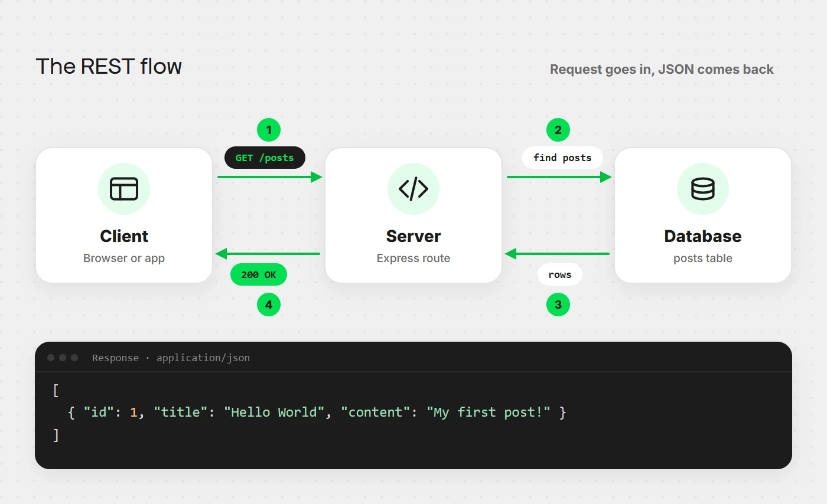Viewport: 827px width, 504px height.
Task: Click the Server code brackets icon
Action: (x=413, y=189)
